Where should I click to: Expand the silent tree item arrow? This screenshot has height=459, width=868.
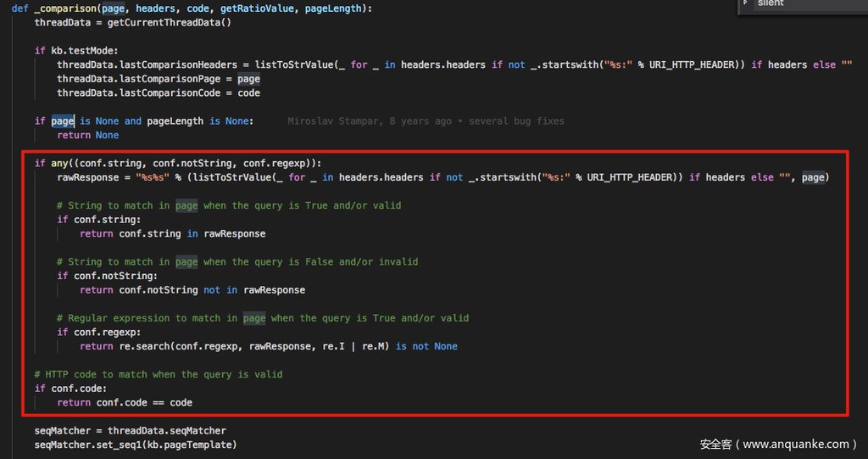(746, 3)
